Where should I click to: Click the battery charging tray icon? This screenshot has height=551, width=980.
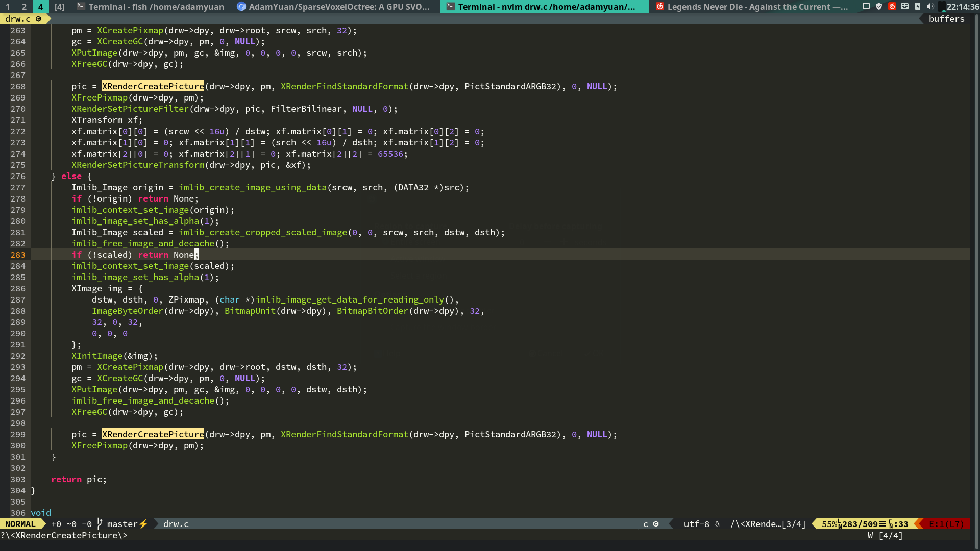click(x=917, y=7)
